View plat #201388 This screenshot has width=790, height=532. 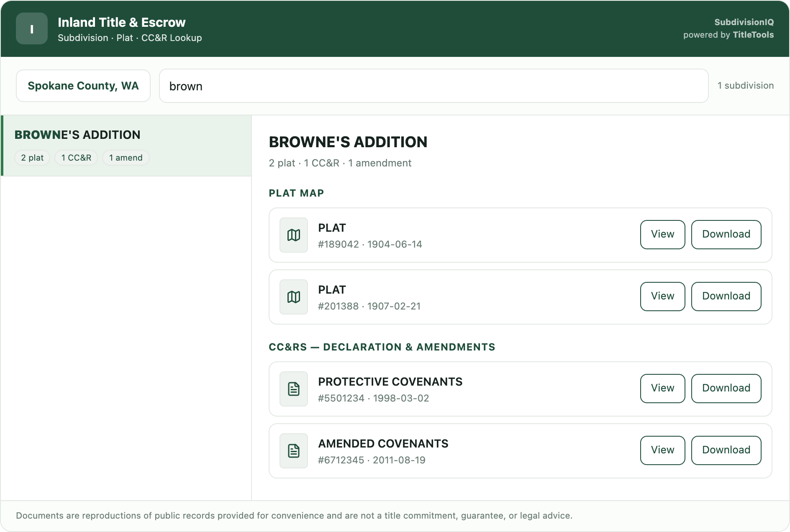click(x=663, y=297)
